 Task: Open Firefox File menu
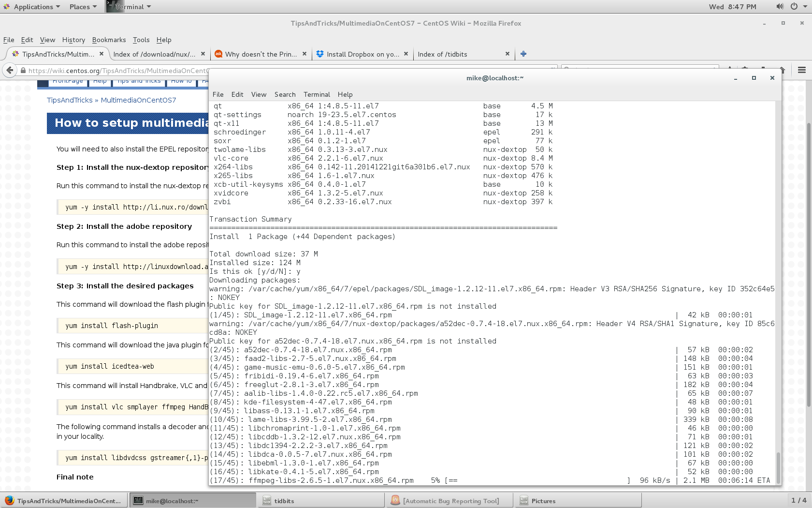[x=9, y=40]
